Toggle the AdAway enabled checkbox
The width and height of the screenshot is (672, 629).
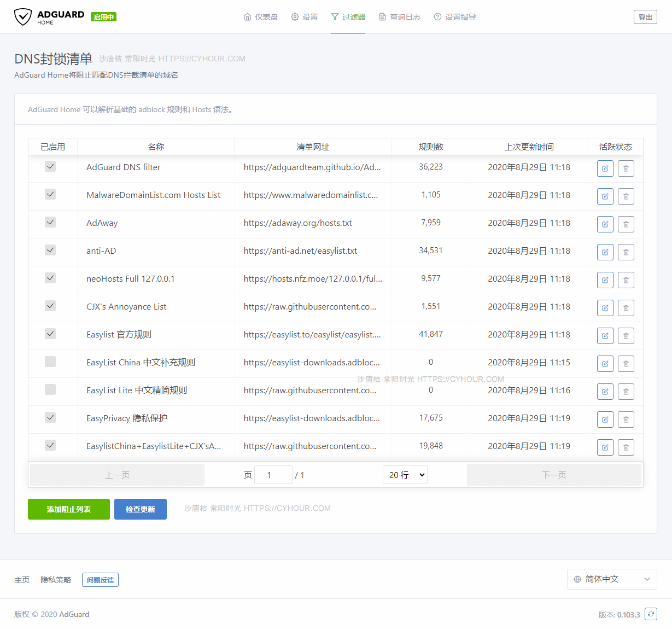click(x=50, y=222)
